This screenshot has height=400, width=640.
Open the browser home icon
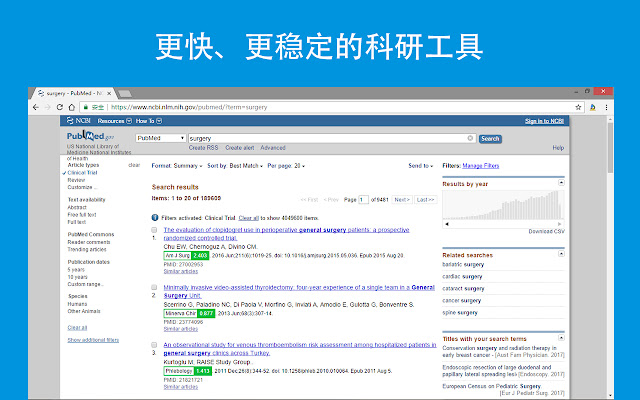click(x=72, y=107)
